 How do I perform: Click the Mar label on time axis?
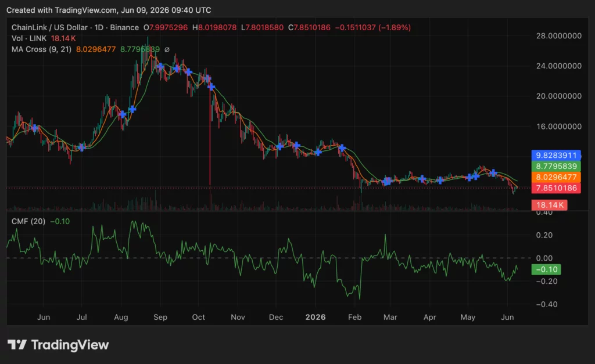click(x=390, y=318)
